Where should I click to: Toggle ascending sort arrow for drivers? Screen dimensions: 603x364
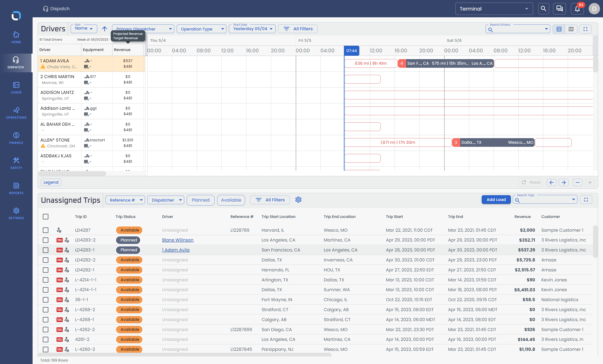[105, 29]
